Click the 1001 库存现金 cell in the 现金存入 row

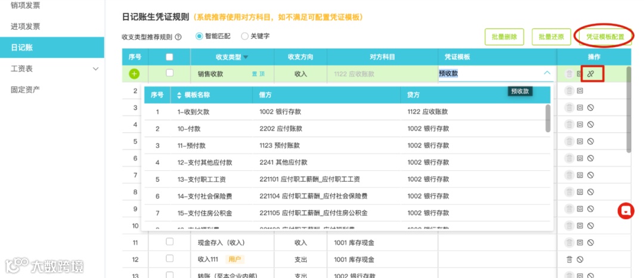(383, 242)
